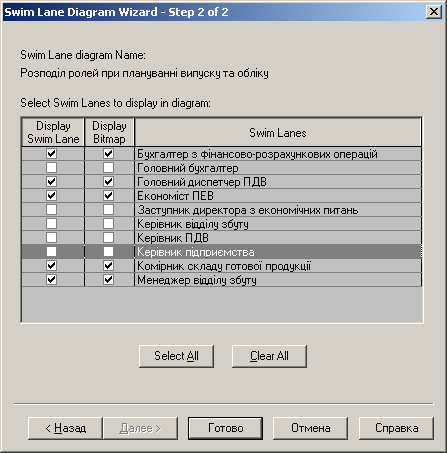447x453 pixels.
Task: Uncheck Display Bitmap for Головний диспетчер ПДВ
Action: (x=108, y=182)
